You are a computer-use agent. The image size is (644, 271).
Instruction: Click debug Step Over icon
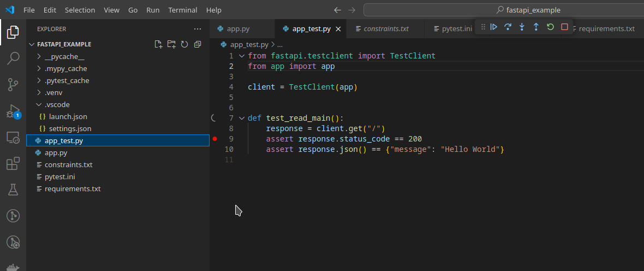click(508, 27)
